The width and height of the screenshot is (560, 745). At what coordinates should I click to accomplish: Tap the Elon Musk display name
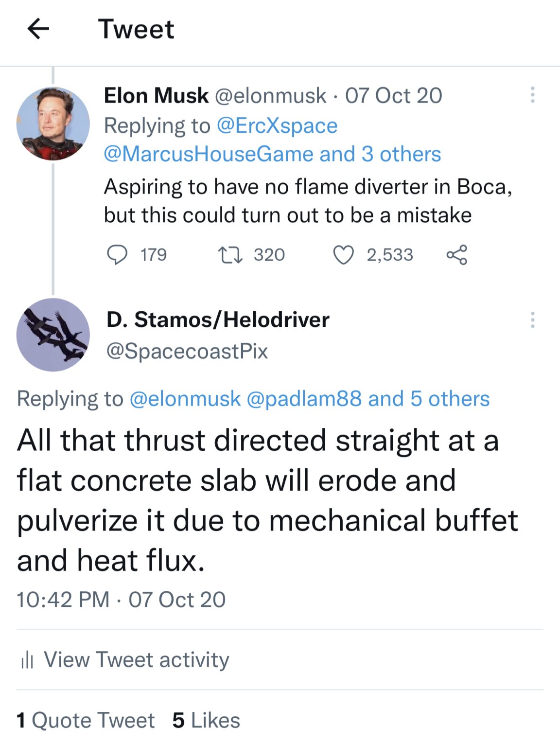pyautogui.click(x=156, y=95)
